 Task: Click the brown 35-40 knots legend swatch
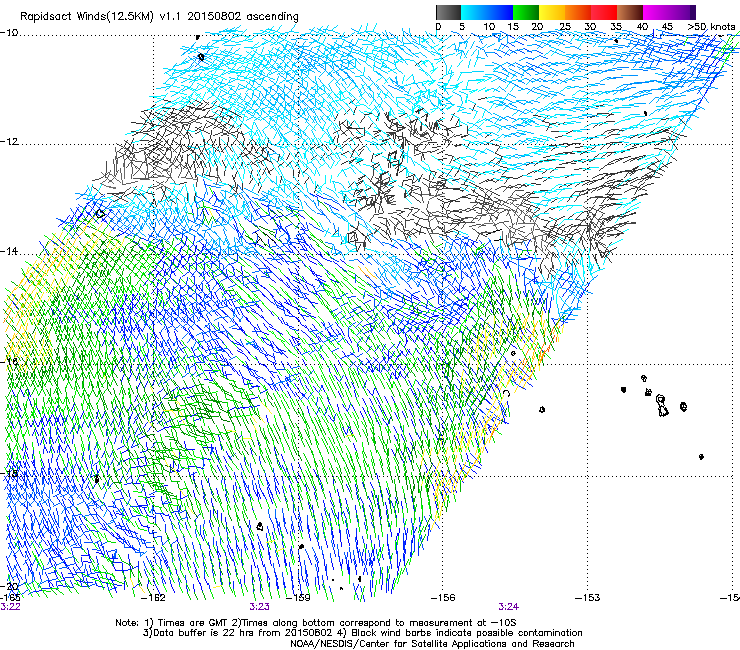(x=630, y=12)
